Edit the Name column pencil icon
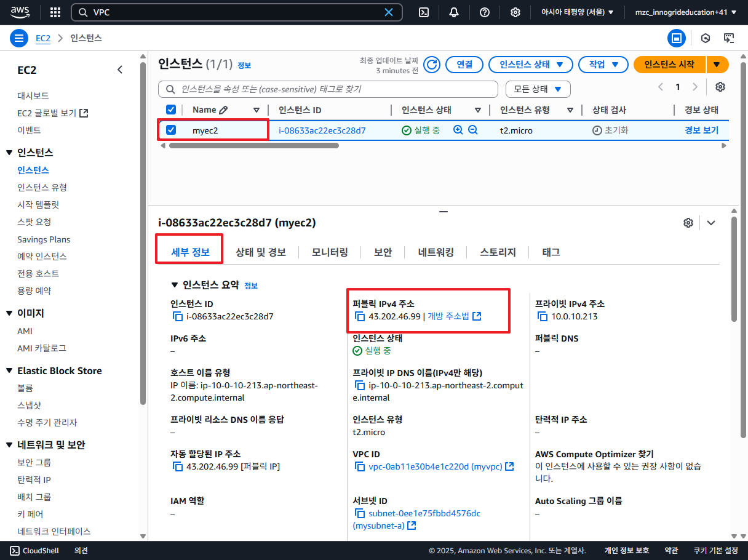 point(223,110)
